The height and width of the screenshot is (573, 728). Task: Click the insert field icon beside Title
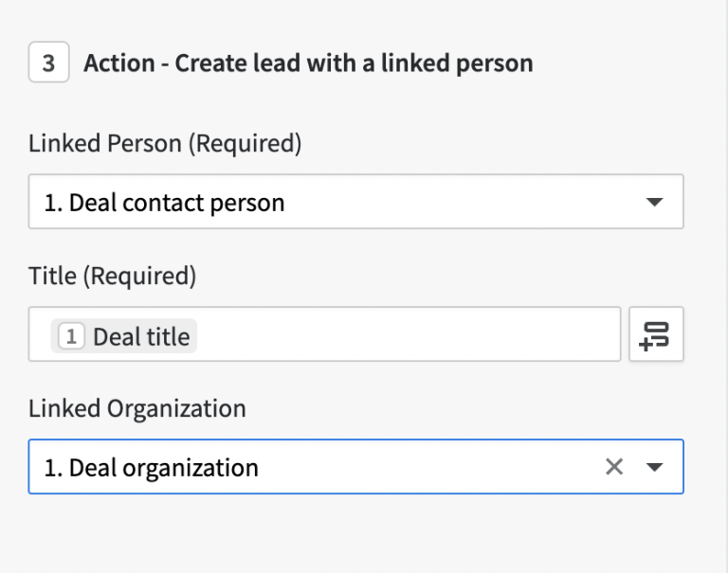656,334
